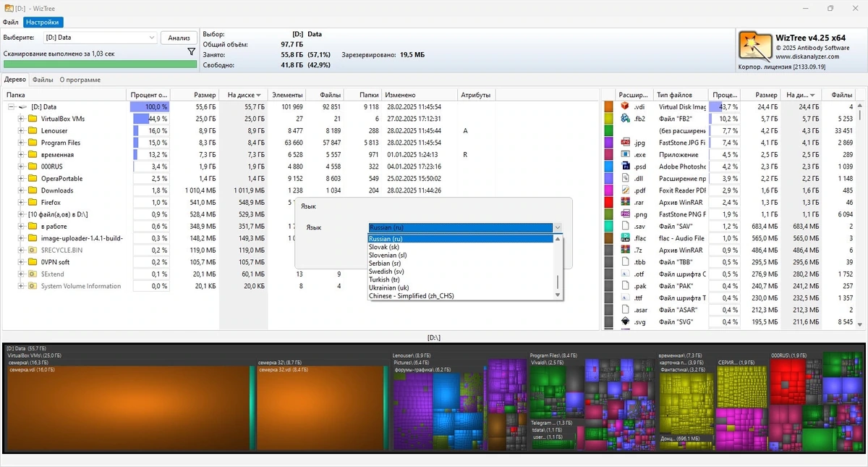This screenshot has height=467, width=868.
Task: Sort tree by Атрибуты column header
Action: click(x=475, y=95)
